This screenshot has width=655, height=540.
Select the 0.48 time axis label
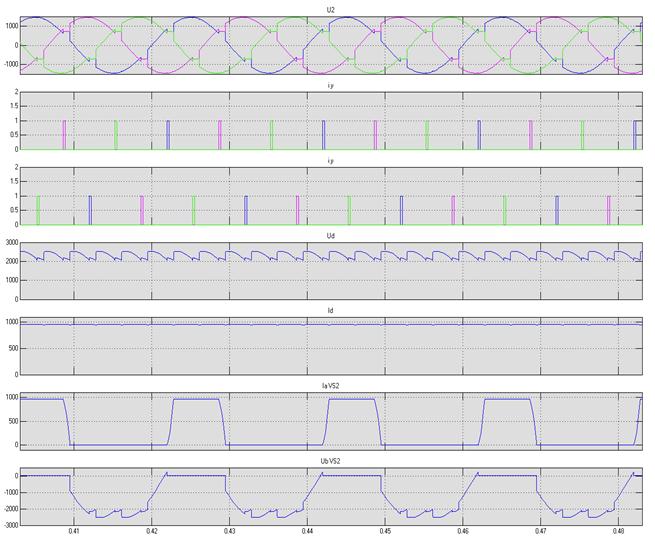[x=618, y=531]
